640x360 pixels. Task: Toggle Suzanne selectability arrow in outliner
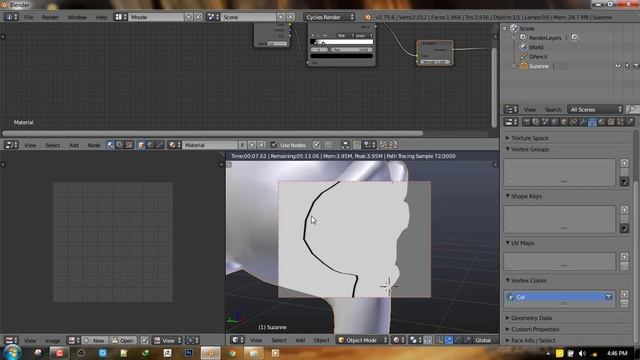tap(627, 66)
